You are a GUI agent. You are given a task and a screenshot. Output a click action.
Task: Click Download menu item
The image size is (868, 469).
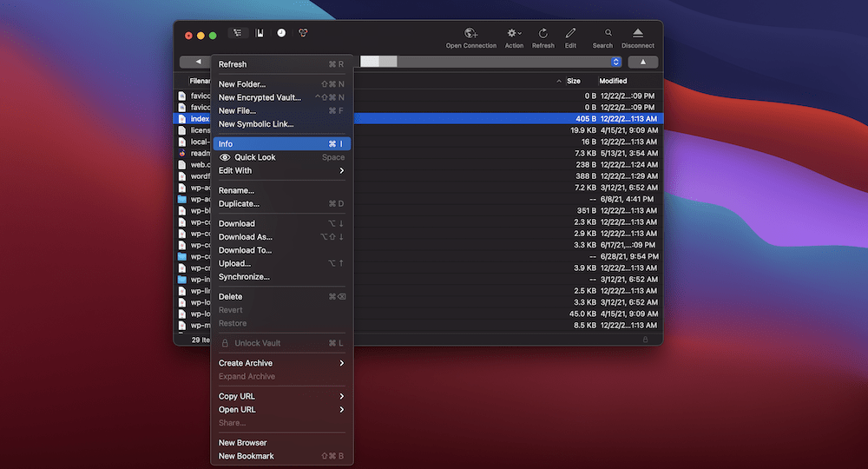click(x=282, y=224)
